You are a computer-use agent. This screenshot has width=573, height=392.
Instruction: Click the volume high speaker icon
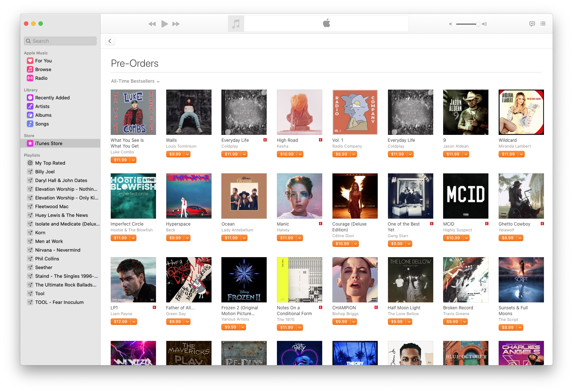[x=484, y=24]
